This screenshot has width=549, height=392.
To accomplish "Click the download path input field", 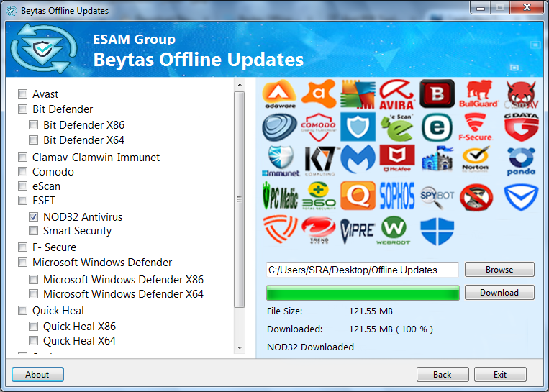I will [x=363, y=270].
